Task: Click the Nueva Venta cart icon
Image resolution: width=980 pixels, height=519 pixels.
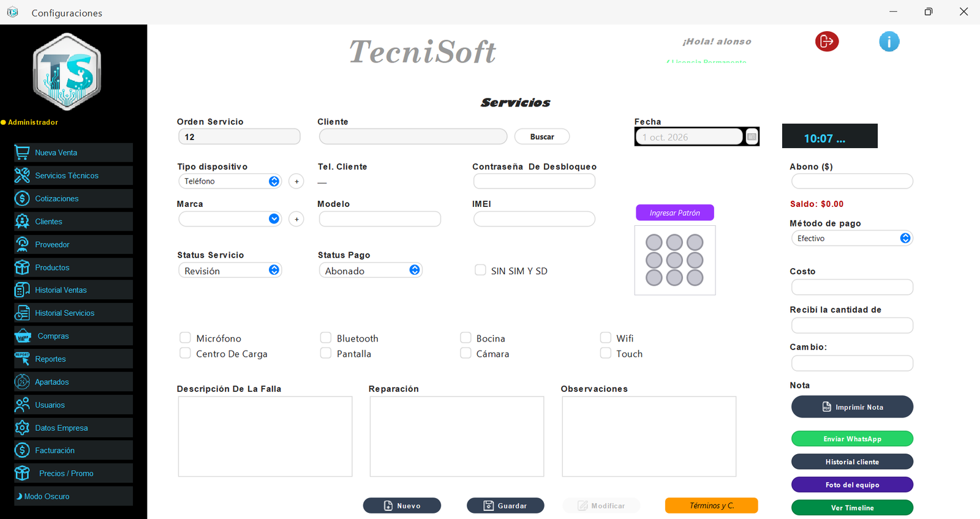Action: (22, 152)
